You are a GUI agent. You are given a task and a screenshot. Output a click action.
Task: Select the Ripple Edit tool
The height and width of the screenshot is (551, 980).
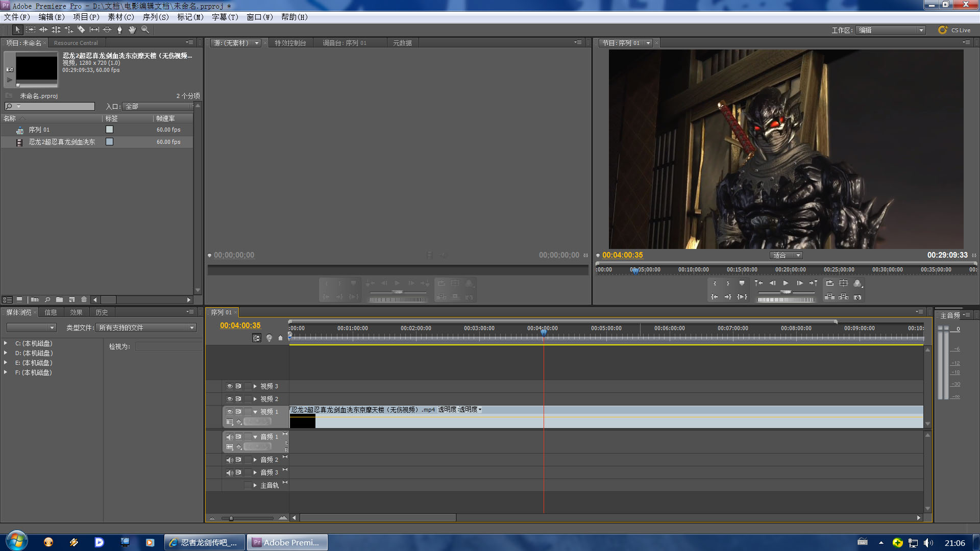(43, 30)
